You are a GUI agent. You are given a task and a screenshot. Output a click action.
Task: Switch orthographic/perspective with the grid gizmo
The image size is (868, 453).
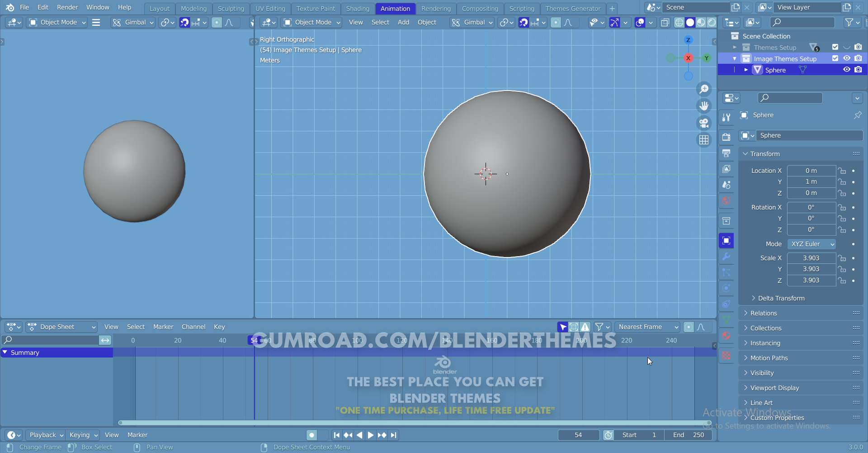tap(704, 140)
